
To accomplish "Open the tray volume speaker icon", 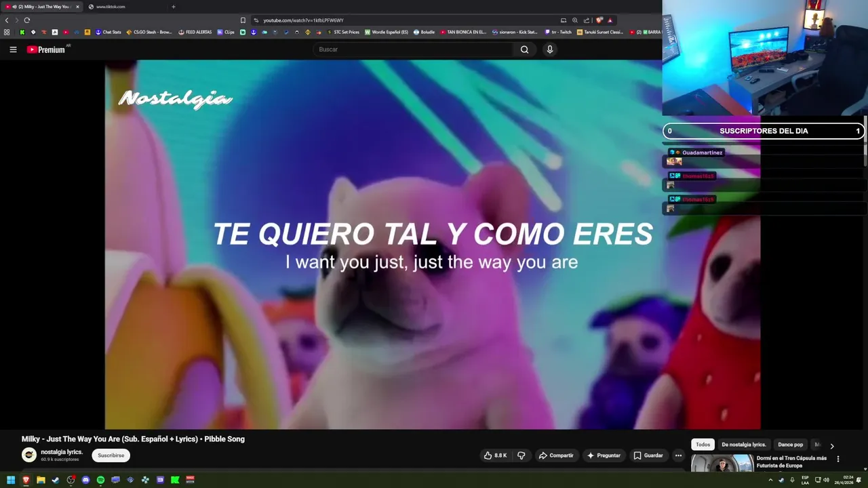I will [x=827, y=480].
